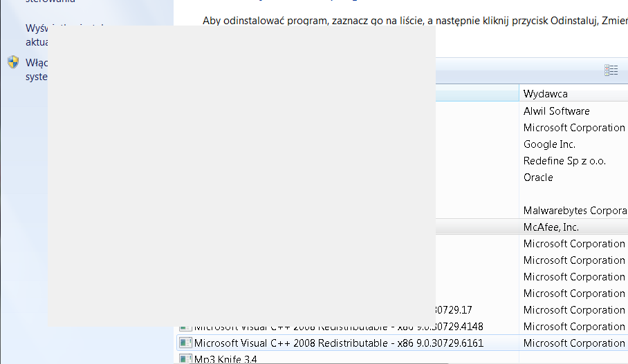The height and width of the screenshot is (364, 628).
Task: Click Microsoft Corporation publisher of the 9.0.30729.4148 row
Action: pos(574,327)
